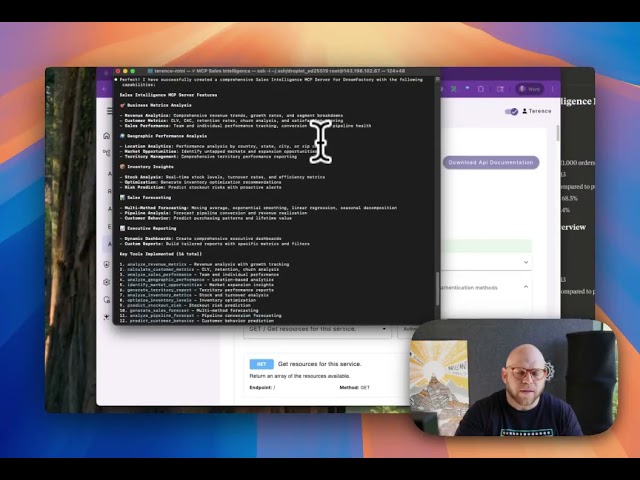Image resolution: width=640 pixels, height=480 pixels.
Task: Open the sidebar sparkle icon at the bottom
Action: [107, 317]
